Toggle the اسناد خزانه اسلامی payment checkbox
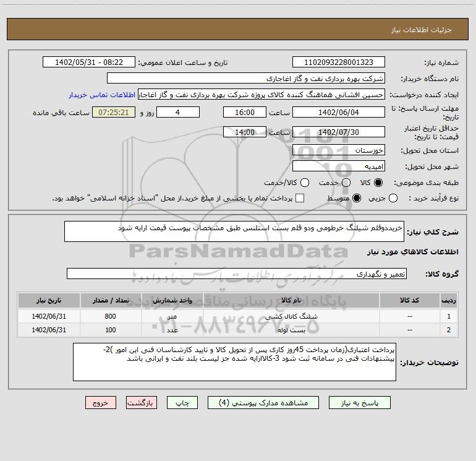Viewport: 476px width, 461px height. pyautogui.click(x=300, y=198)
